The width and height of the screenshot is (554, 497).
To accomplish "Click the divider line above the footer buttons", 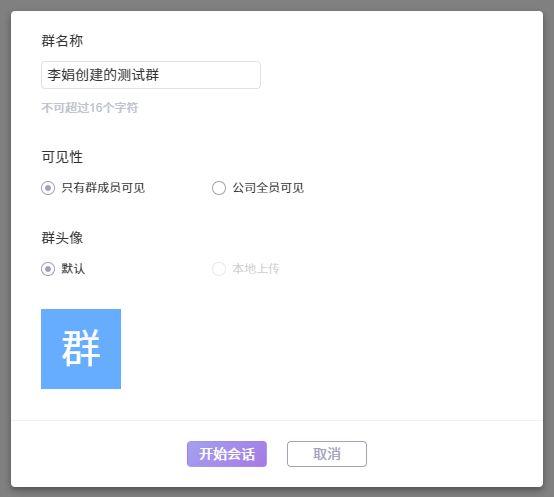I will coord(277,420).
